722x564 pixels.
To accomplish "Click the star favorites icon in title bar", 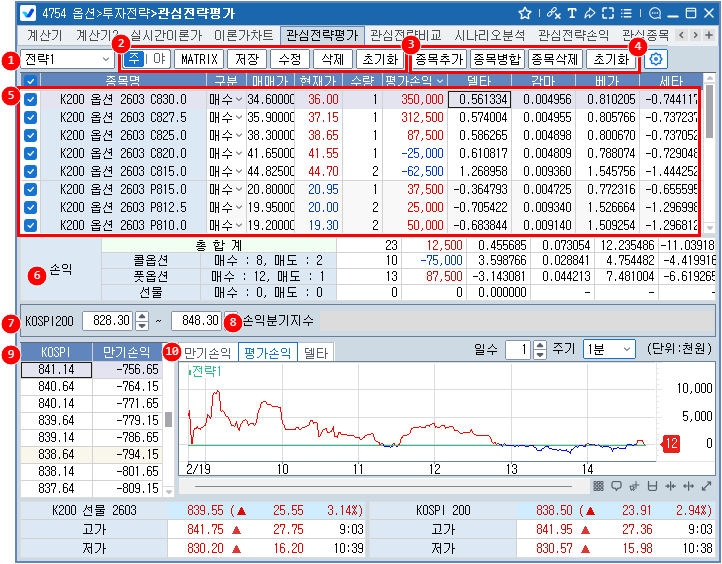I will 526,13.
